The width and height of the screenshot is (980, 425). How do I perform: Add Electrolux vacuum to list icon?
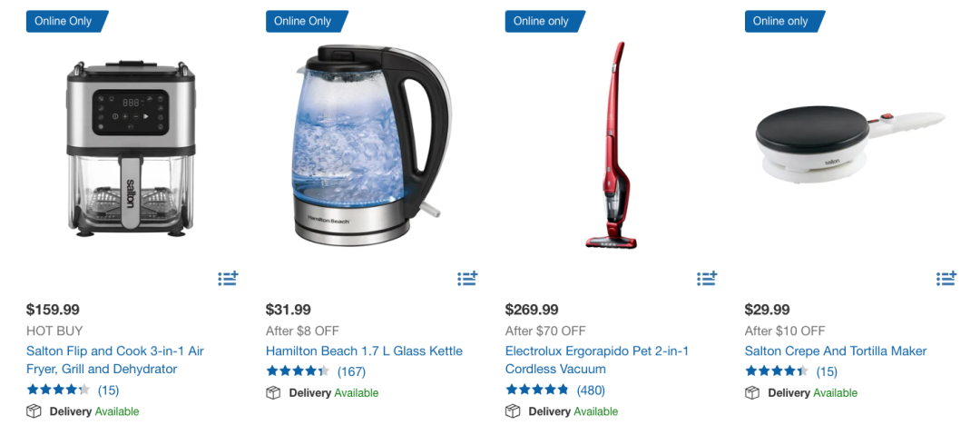(707, 279)
